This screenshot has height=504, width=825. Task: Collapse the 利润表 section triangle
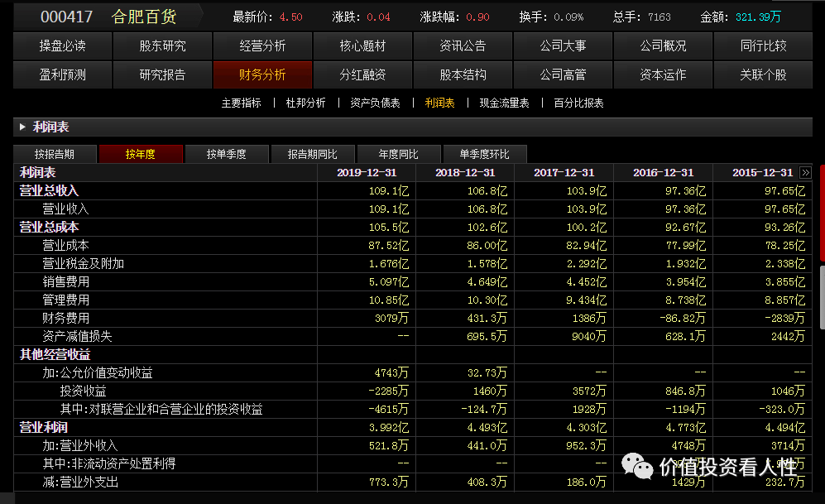point(22,127)
